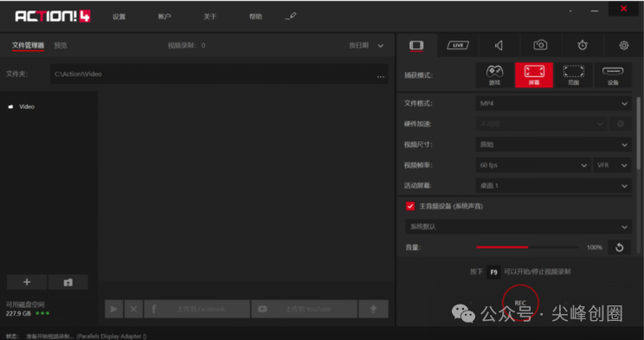Open the 帐户 menu
Screen dimensions: 644x340
click(x=164, y=16)
